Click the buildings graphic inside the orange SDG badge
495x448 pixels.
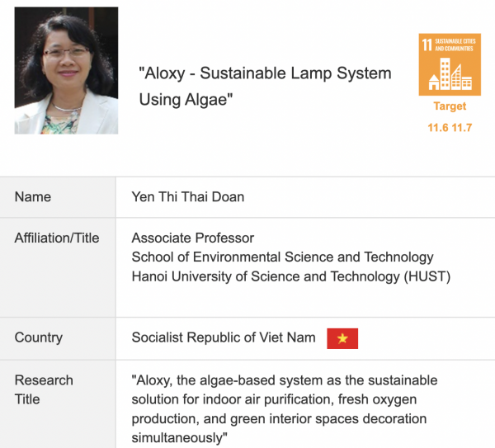coord(450,74)
